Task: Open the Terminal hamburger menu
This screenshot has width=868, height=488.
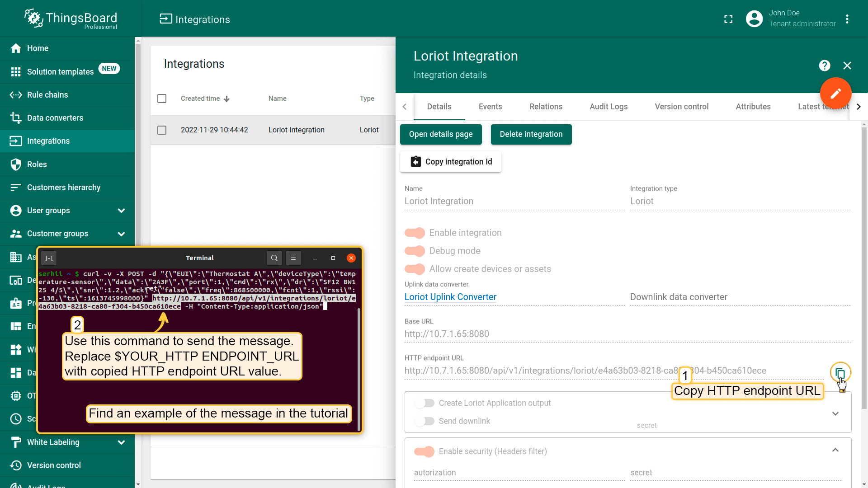Action: 293,258
